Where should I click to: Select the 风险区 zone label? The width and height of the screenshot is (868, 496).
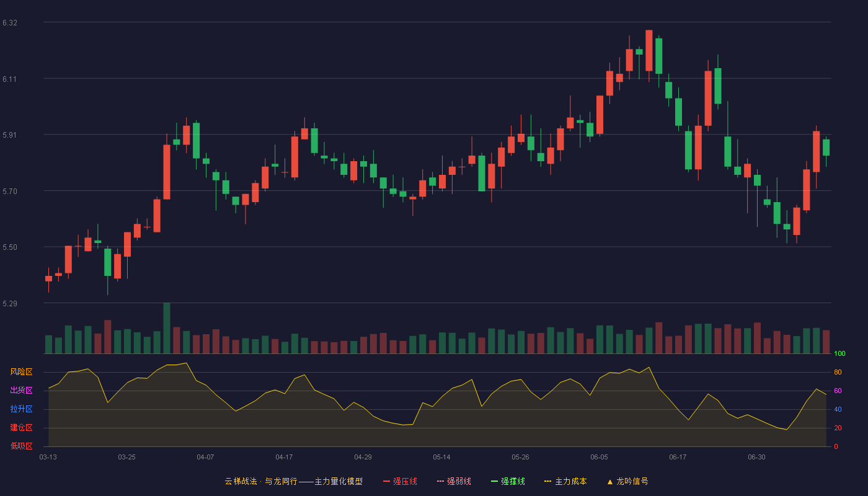[21, 372]
